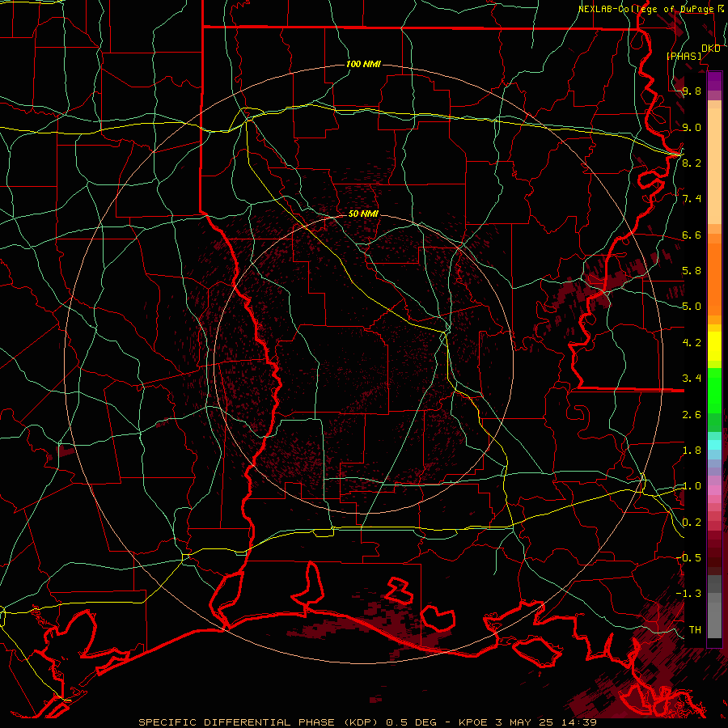
Task: Click the "[PHAS]" units label above scale
Action: 684,56
